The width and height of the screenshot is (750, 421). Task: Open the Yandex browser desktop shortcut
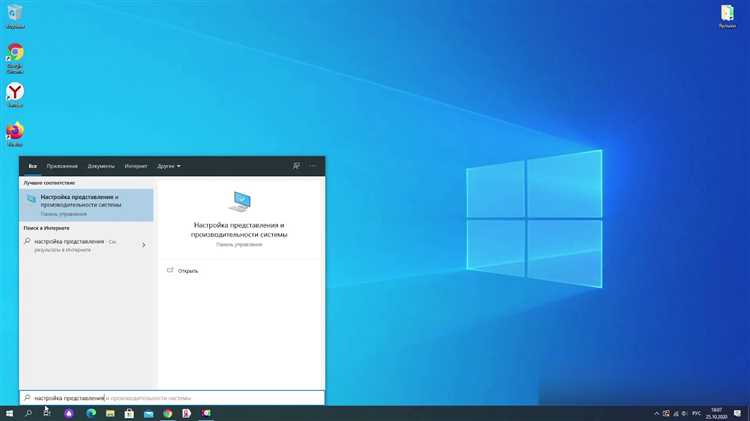point(15,94)
